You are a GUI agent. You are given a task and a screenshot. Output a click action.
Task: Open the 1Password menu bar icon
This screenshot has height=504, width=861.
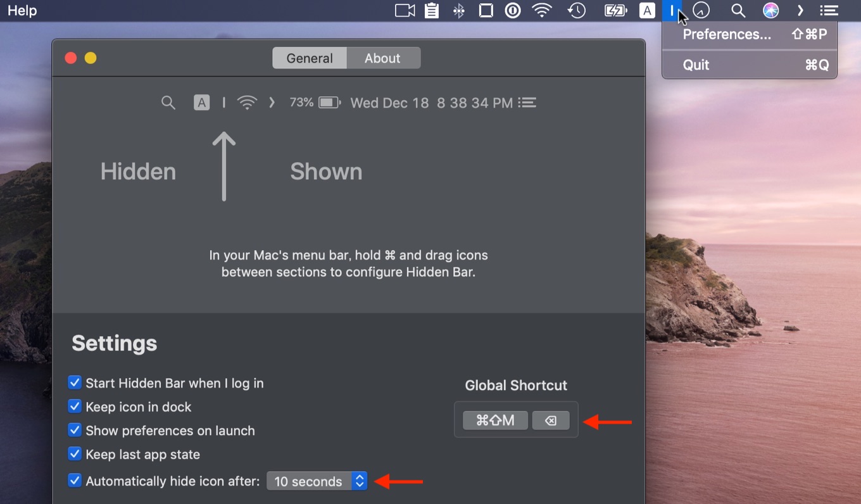coord(513,11)
